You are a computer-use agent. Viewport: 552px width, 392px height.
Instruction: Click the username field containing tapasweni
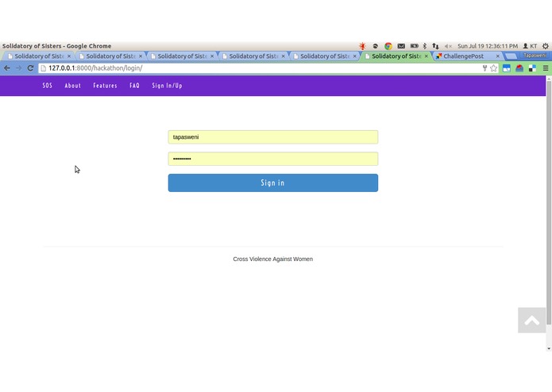coord(273,137)
